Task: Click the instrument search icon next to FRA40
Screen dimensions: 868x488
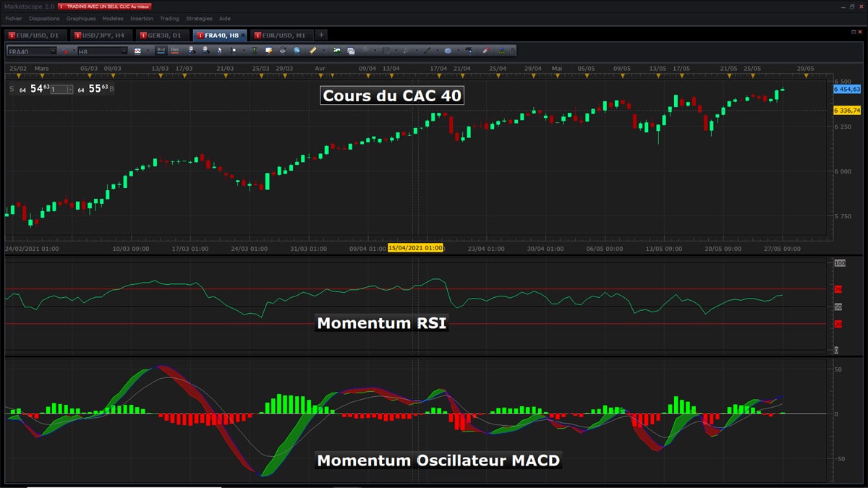Action: tap(65, 51)
